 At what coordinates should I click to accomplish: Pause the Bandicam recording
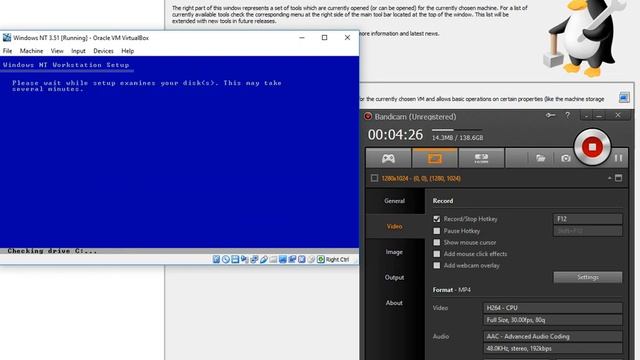618,158
